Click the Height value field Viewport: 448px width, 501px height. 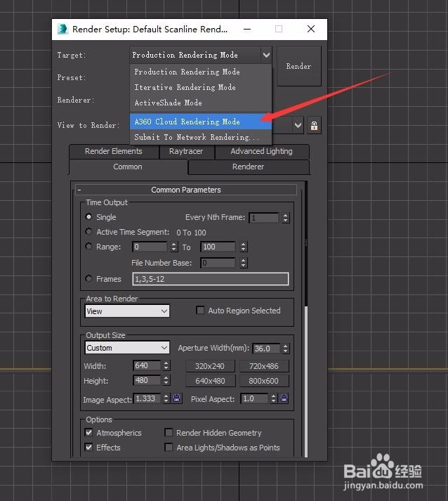tap(147, 380)
